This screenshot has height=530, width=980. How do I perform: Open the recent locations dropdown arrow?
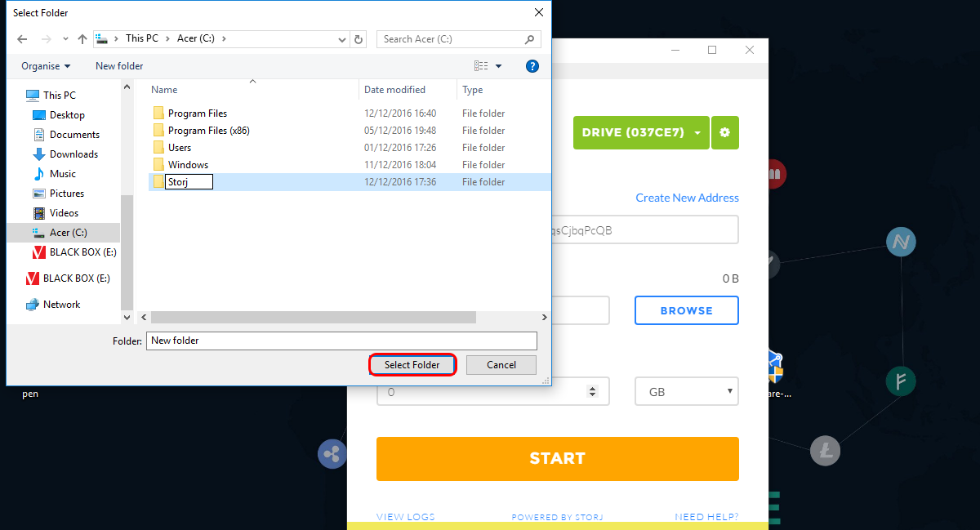coord(65,39)
